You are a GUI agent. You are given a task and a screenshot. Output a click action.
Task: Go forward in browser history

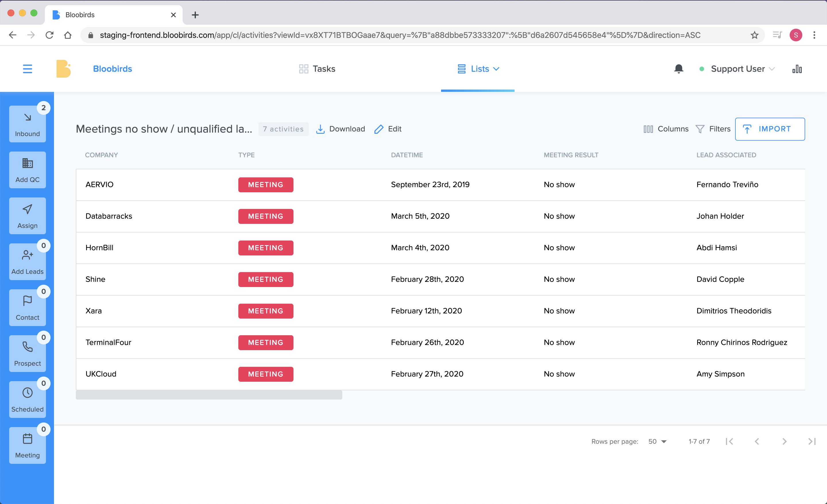tap(31, 35)
